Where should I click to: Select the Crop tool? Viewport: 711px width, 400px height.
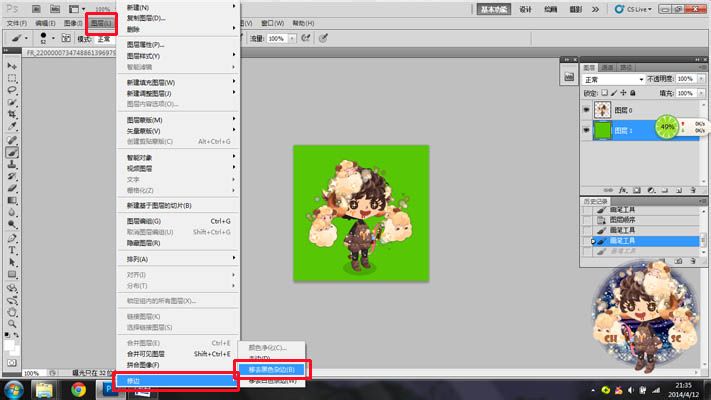12,114
